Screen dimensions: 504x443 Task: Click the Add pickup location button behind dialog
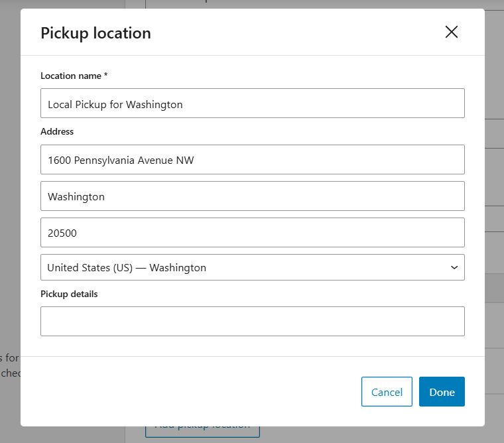202,430
